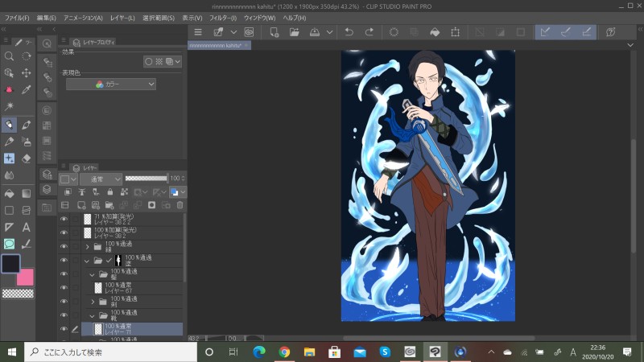Image resolution: width=644 pixels, height=362 pixels.
Task: Open the レイヤー(L) menu
Action: click(122, 18)
